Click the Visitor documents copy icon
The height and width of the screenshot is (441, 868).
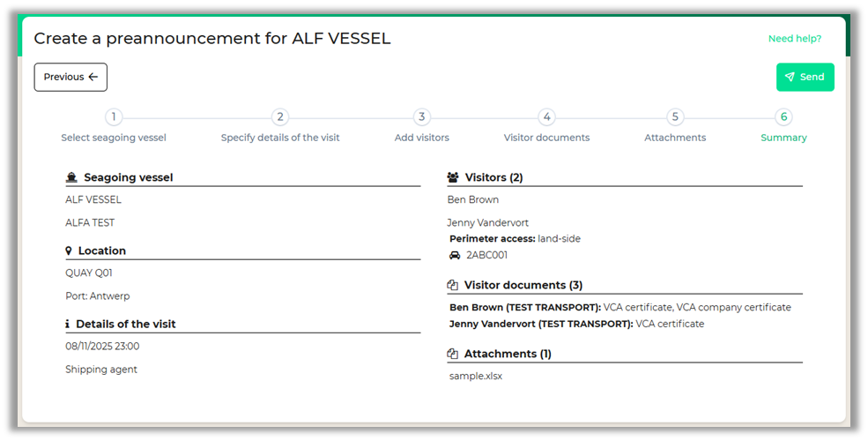pyautogui.click(x=453, y=285)
